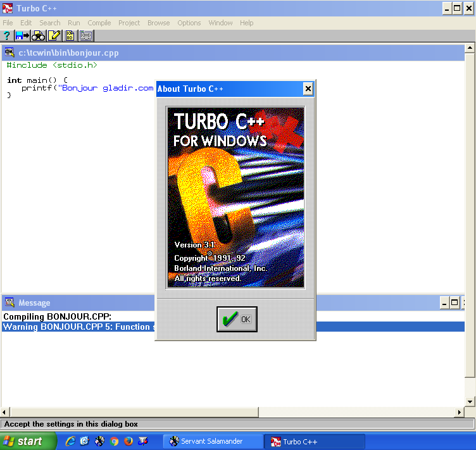Click the binary file compile toolbar icon
476x450 pixels.
click(70, 36)
